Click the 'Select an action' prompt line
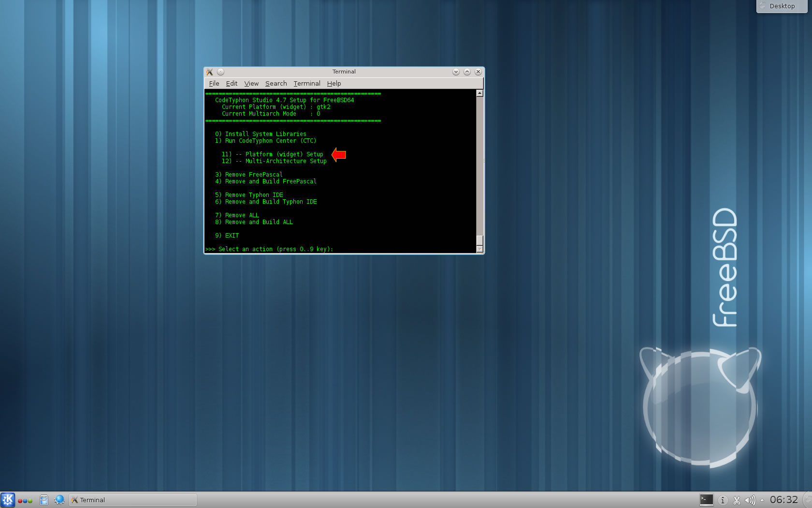This screenshot has width=812, height=508. (x=269, y=249)
